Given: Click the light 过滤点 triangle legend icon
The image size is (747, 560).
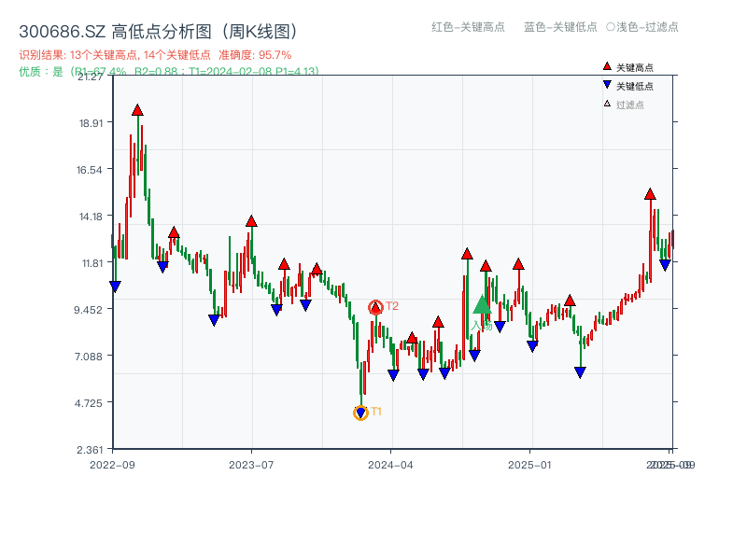Looking at the screenshot, I should pyautogui.click(x=606, y=105).
